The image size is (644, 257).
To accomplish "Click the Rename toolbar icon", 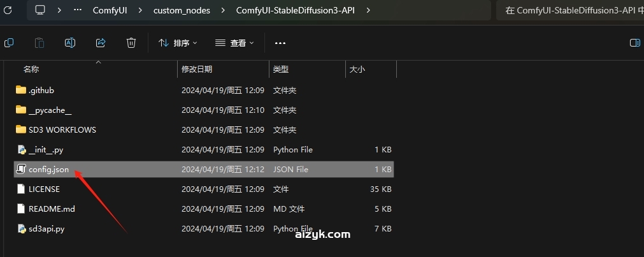I will [70, 43].
